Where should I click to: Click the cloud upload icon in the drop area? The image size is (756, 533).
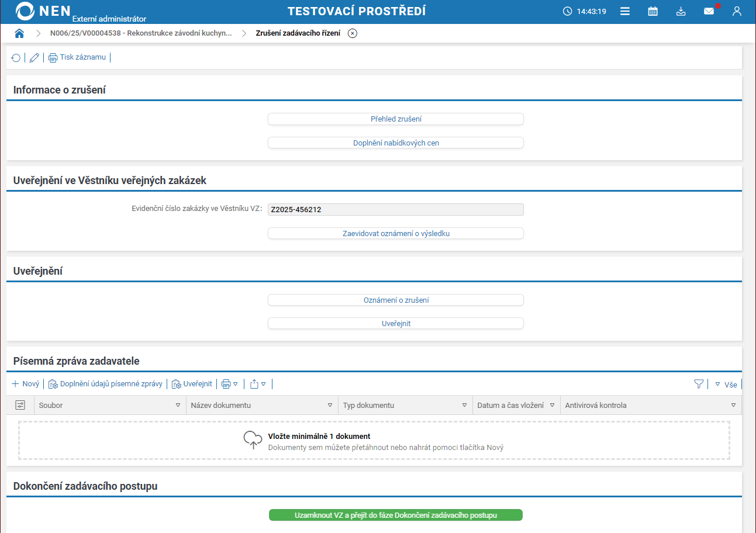tap(253, 441)
